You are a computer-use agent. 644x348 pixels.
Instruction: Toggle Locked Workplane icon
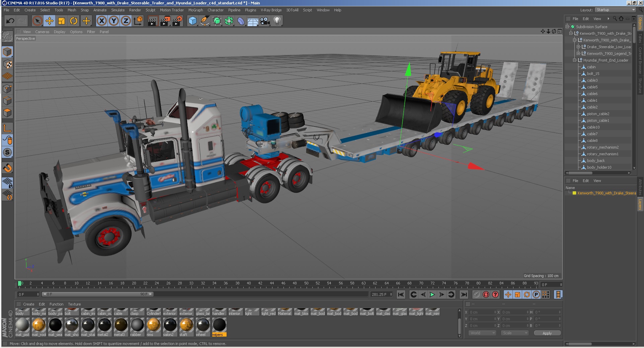[x=7, y=183]
